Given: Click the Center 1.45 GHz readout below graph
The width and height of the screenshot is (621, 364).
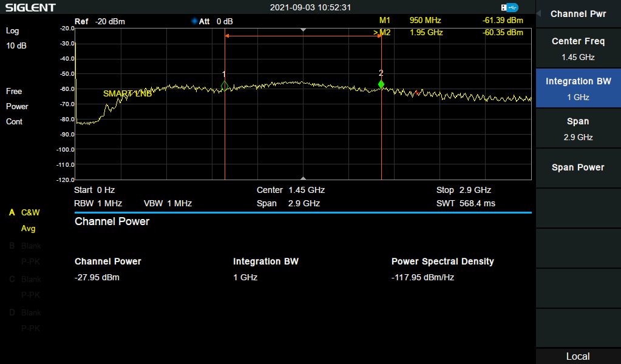Looking at the screenshot, I should click(291, 190).
